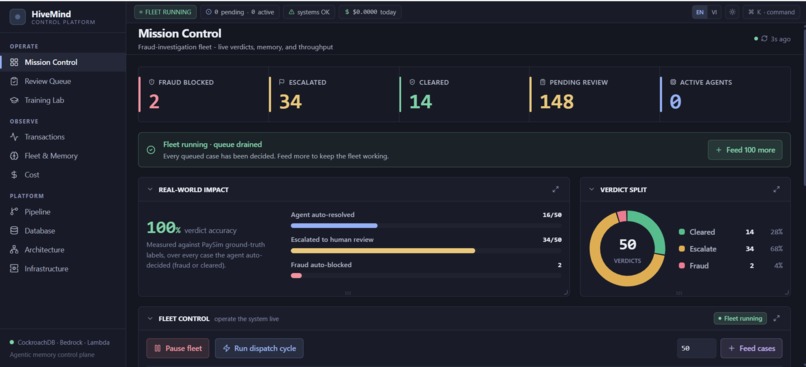
Task: Click the refresh icon beside 3s ago
Action: 764,39
